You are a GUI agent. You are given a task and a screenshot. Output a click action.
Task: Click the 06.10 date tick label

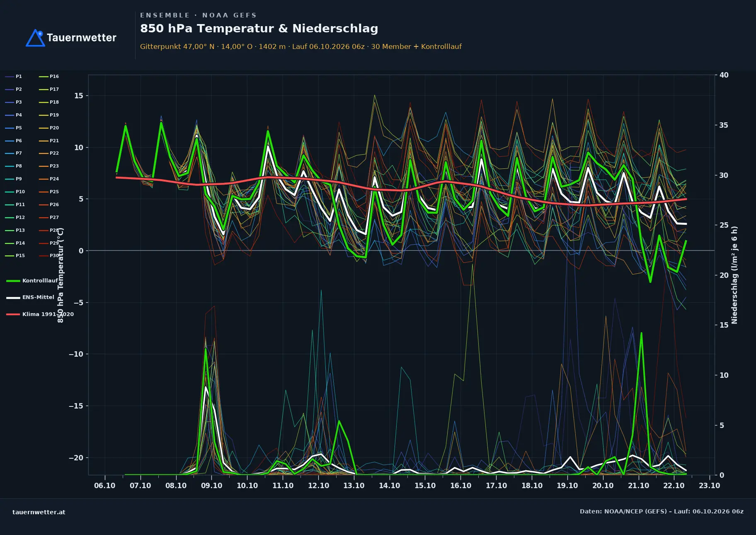pyautogui.click(x=105, y=486)
